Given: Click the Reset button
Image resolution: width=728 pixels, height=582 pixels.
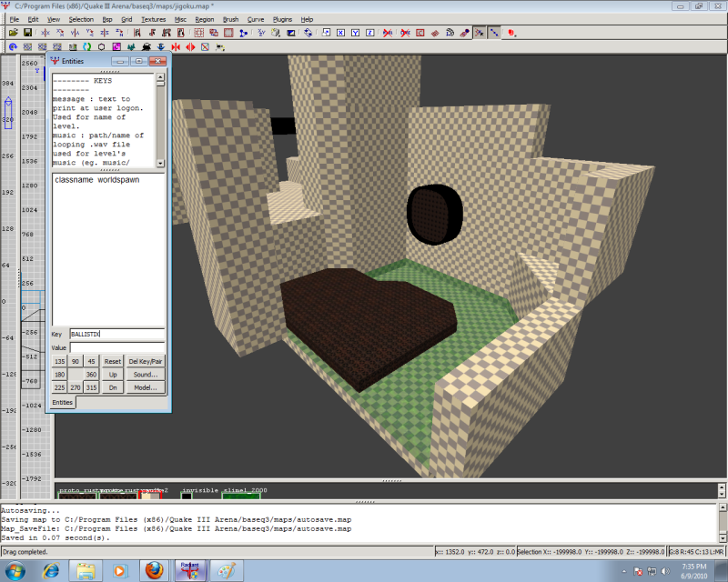Looking at the screenshot, I should (x=112, y=362).
